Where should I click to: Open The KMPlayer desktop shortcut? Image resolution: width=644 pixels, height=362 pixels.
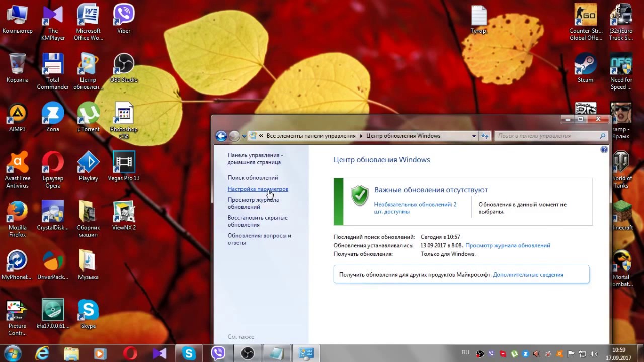point(53,22)
